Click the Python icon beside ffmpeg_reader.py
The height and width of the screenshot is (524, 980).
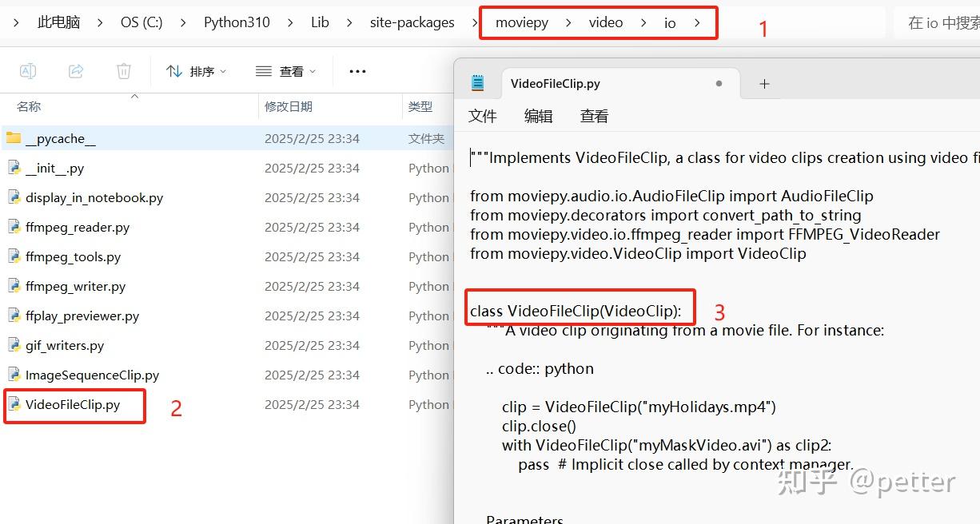(14, 227)
